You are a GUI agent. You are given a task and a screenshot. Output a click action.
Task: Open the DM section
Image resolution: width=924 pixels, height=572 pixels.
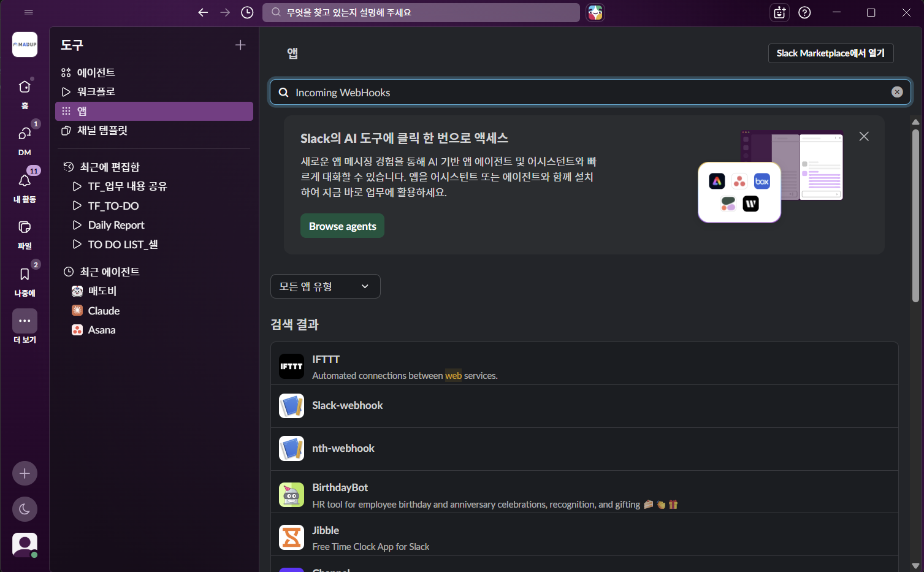click(x=25, y=140)
